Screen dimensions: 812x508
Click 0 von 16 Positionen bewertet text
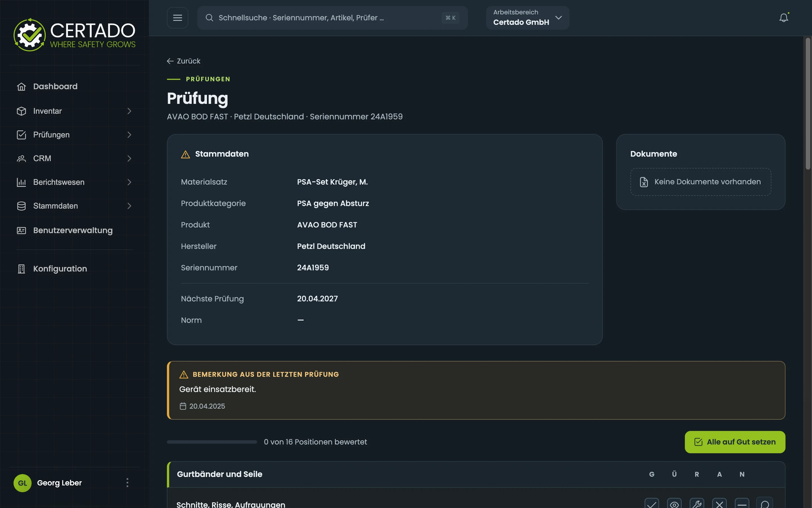pos(315,442)
